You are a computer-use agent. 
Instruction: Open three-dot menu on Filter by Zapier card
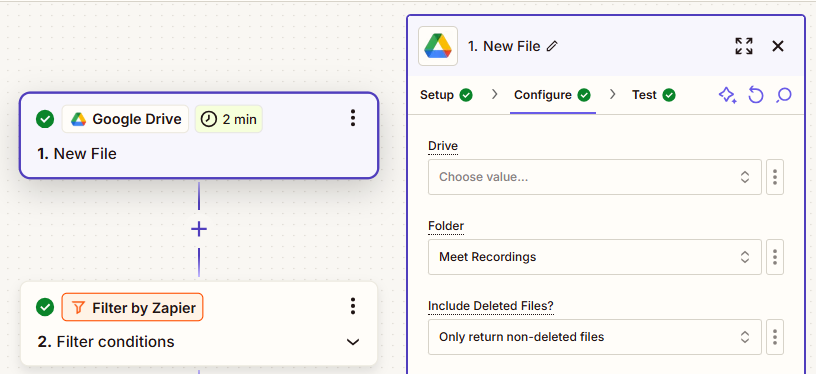[353, 306]
